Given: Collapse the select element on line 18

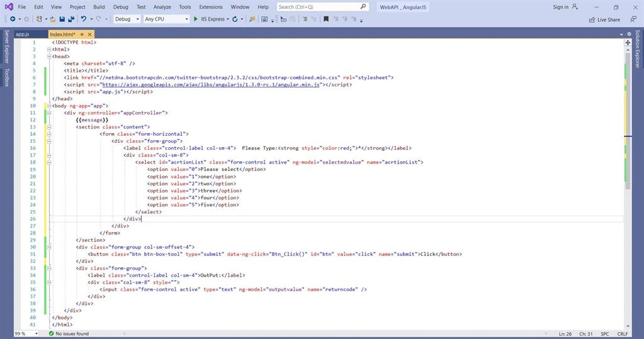Looking at the screenshot, I should point(49,162).
